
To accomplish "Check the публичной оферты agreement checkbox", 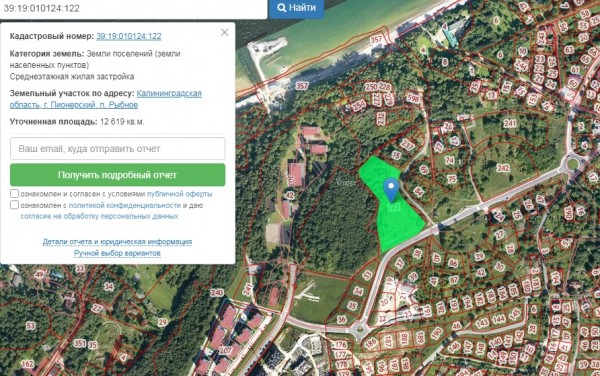I will tap(14, 194).
